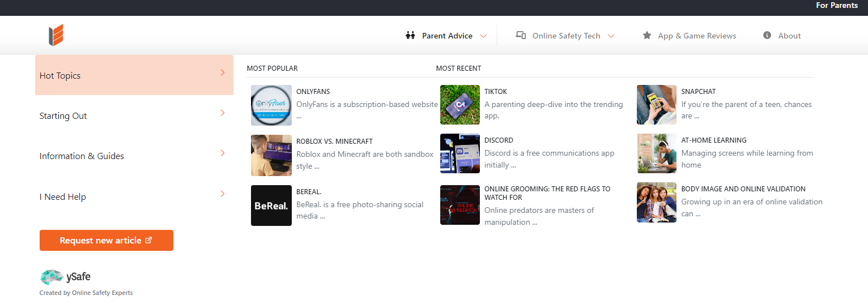
Task: Click the star icon beside App & Game Reviews
Action: 647,36
